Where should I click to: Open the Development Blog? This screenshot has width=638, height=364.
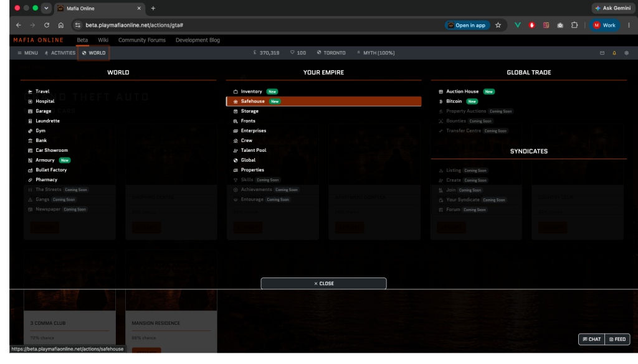(198, 40)
